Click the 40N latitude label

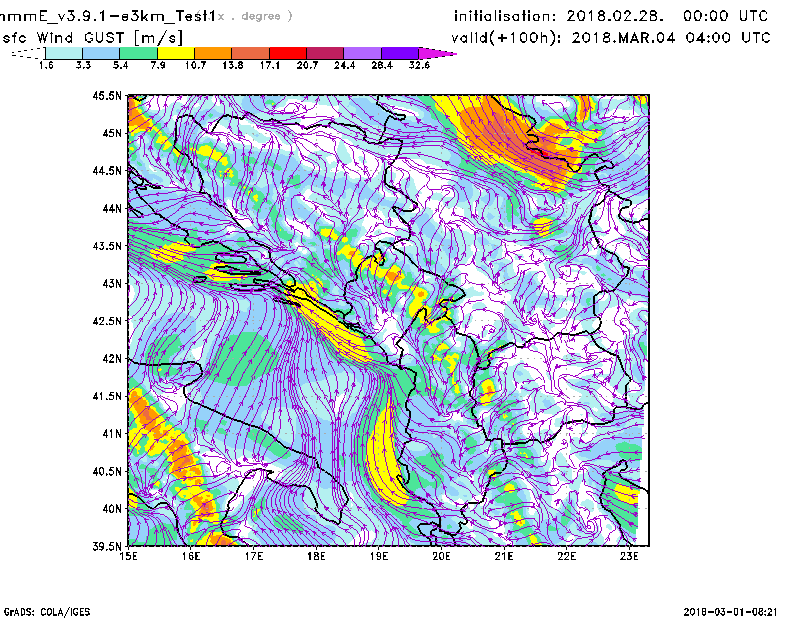[x=112, y=509]
